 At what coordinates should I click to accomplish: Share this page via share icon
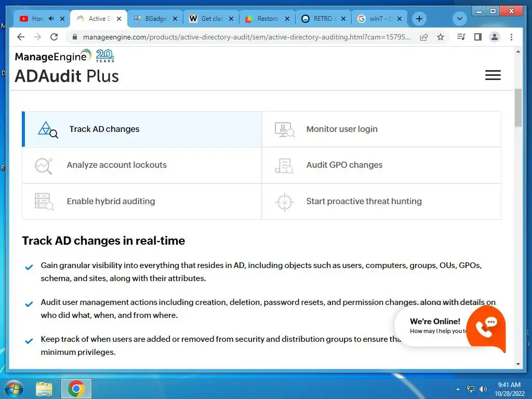tap(424, 37)
